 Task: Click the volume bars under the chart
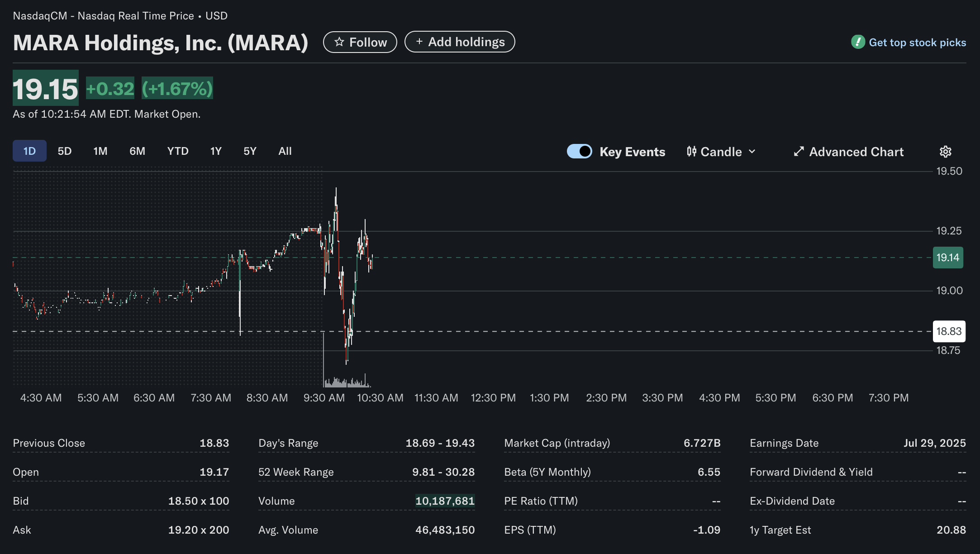tap(347, 382)
